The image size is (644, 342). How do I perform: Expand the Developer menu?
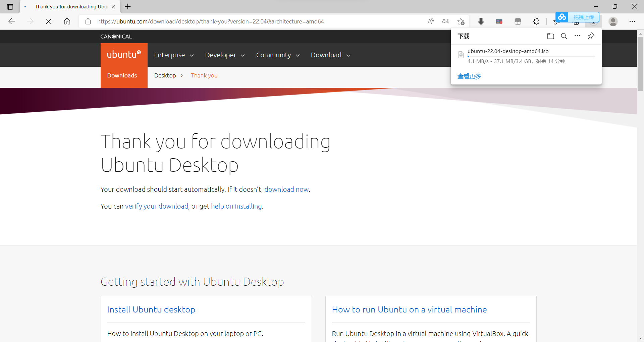(225, 55)
